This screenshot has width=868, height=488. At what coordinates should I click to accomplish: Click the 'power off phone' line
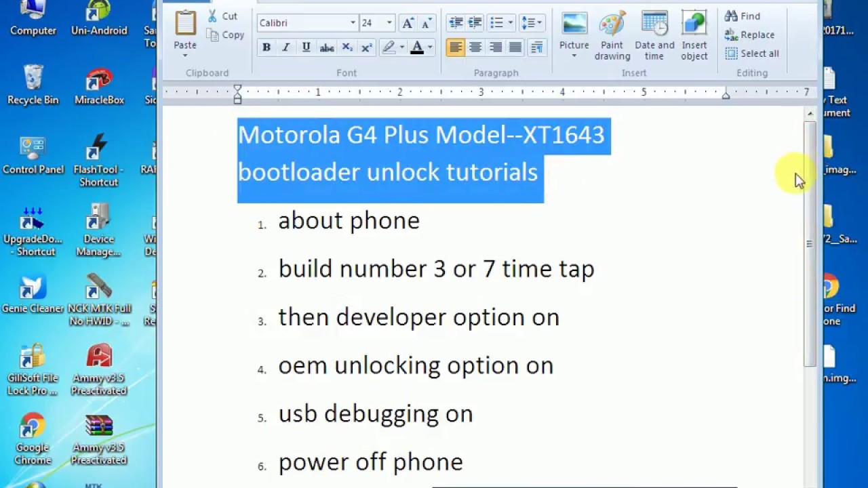[x=370, y=462]
